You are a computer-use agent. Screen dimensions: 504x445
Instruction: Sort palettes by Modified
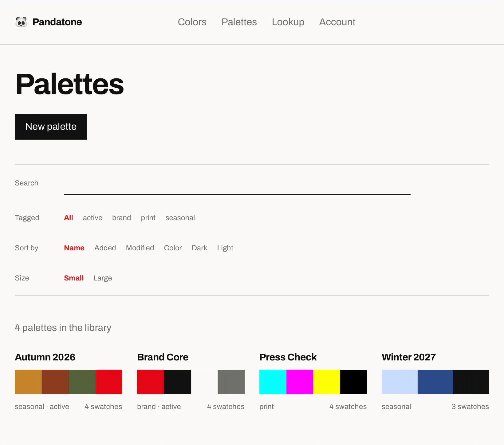(x=140, y=248)
